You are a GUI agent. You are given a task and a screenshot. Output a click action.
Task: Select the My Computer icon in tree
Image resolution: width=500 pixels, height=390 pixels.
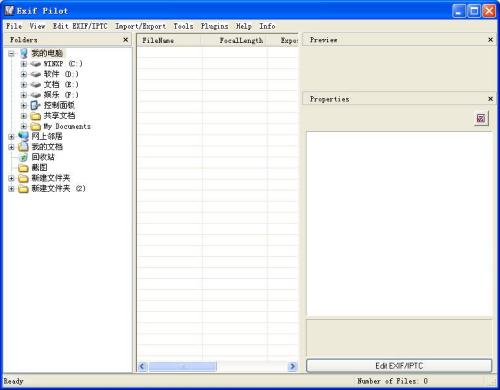click(24, 53)
